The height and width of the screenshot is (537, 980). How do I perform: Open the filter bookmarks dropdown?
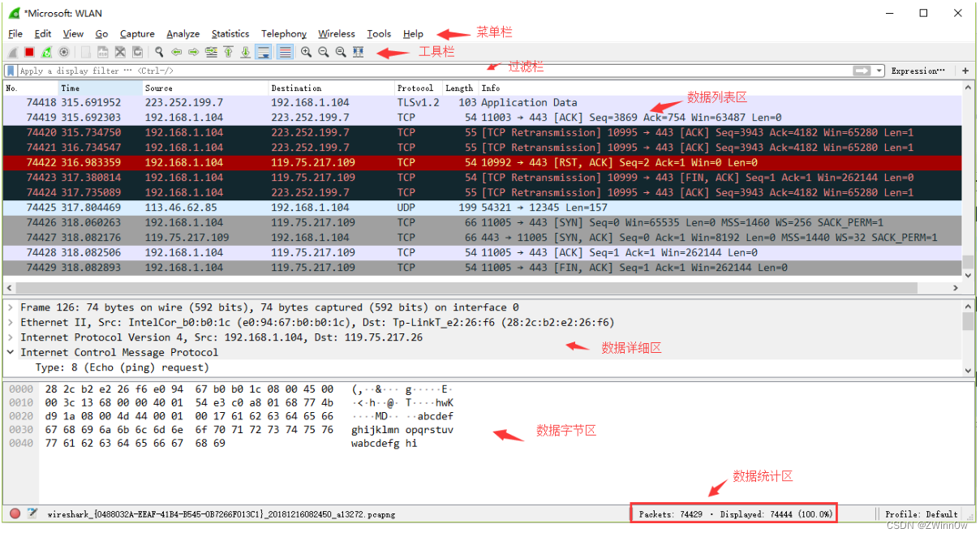(x=10, y=71)
